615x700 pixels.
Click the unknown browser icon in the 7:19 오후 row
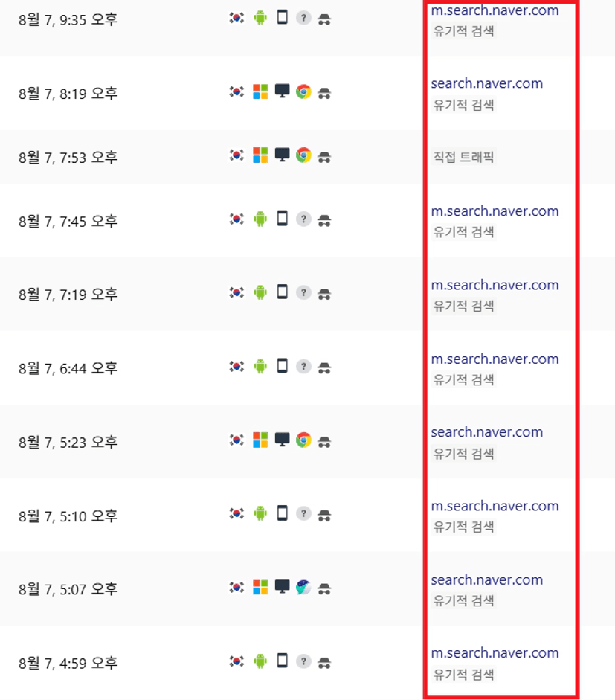pos(303,292)
